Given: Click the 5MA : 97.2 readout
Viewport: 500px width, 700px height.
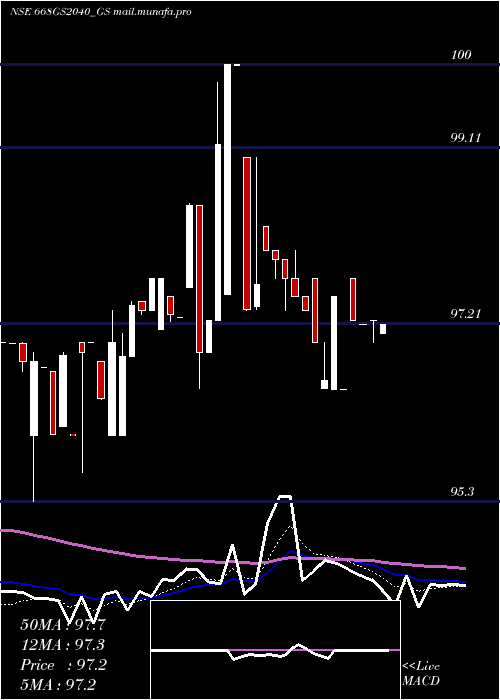Looking at the screenshot, I should click(x=58, y=685).
